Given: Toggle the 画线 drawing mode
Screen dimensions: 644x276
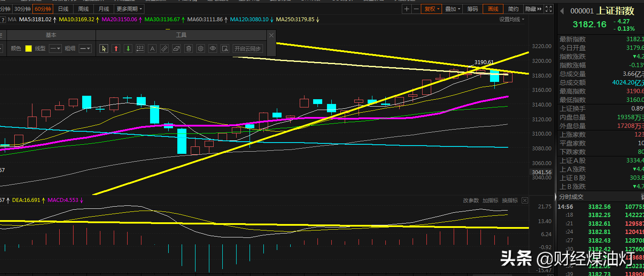Looking at the screenshot, I should point(493,9).
